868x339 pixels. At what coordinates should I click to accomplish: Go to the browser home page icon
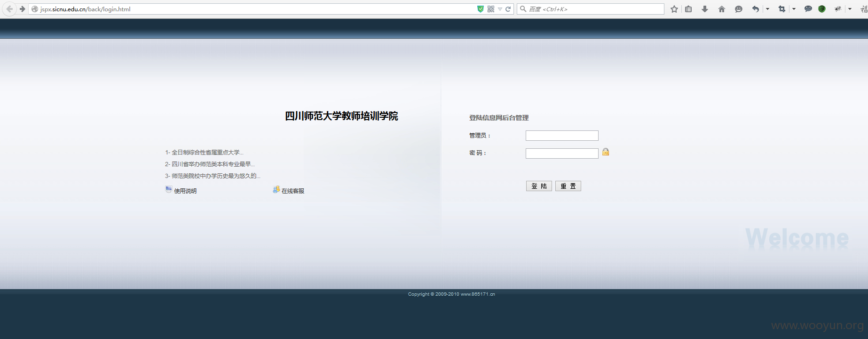pos(722,9)
